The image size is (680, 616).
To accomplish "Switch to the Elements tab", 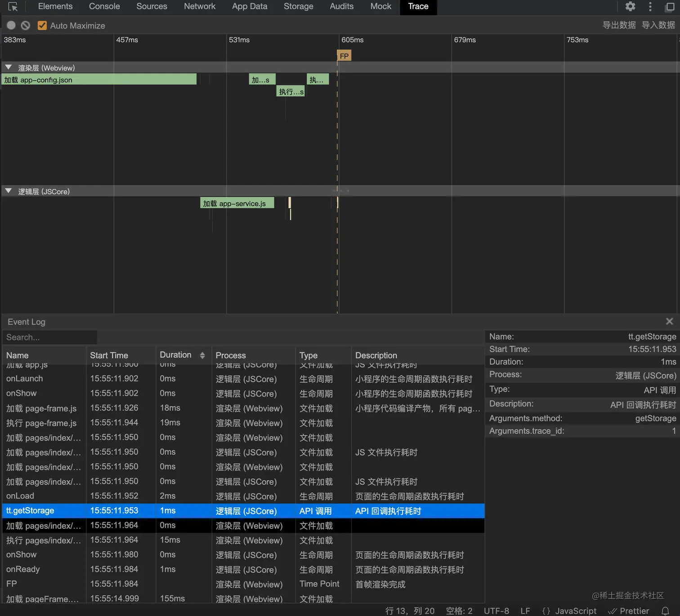I will (x=55, y=6).
